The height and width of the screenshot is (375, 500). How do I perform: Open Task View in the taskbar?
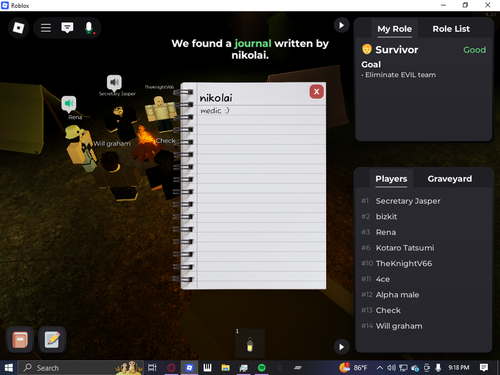(152, 368)
